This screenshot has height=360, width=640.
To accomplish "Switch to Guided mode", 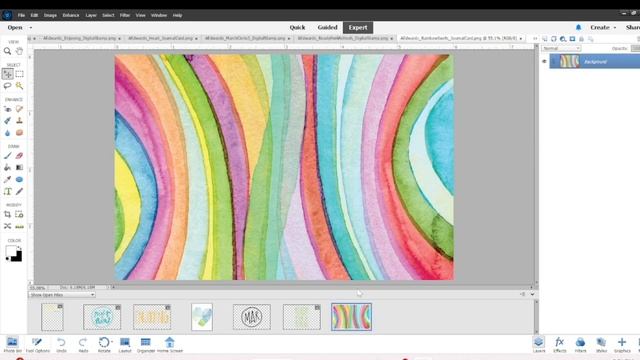I will [x=327, y=27].
